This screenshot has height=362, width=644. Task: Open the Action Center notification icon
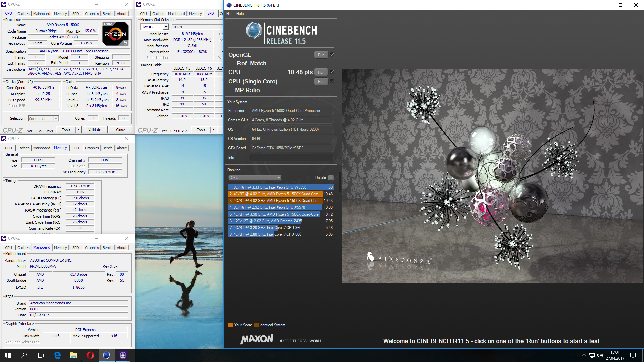pyautogui.click(x=633, y=355)
